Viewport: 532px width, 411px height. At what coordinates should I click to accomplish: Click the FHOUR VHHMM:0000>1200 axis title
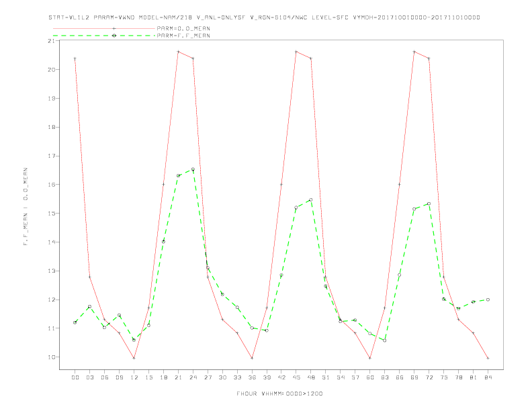coord(279,394)
